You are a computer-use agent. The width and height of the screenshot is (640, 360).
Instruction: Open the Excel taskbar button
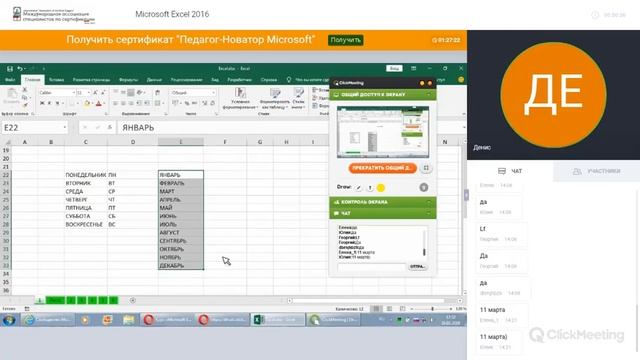[278, 320]
